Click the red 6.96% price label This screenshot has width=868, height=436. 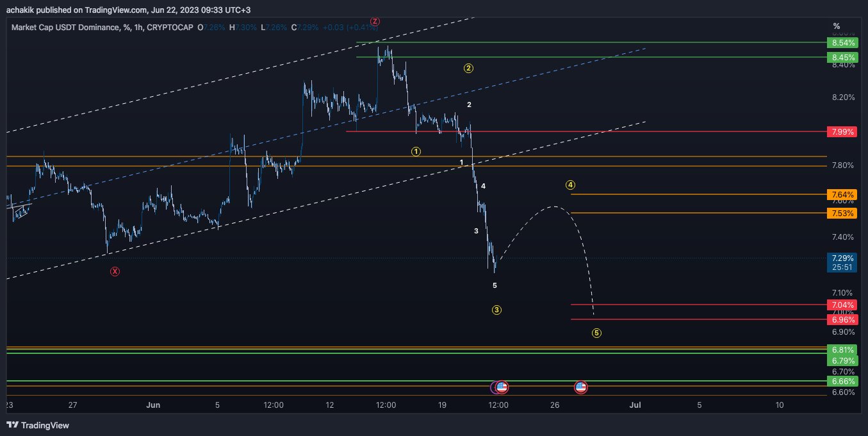point(842,319)
